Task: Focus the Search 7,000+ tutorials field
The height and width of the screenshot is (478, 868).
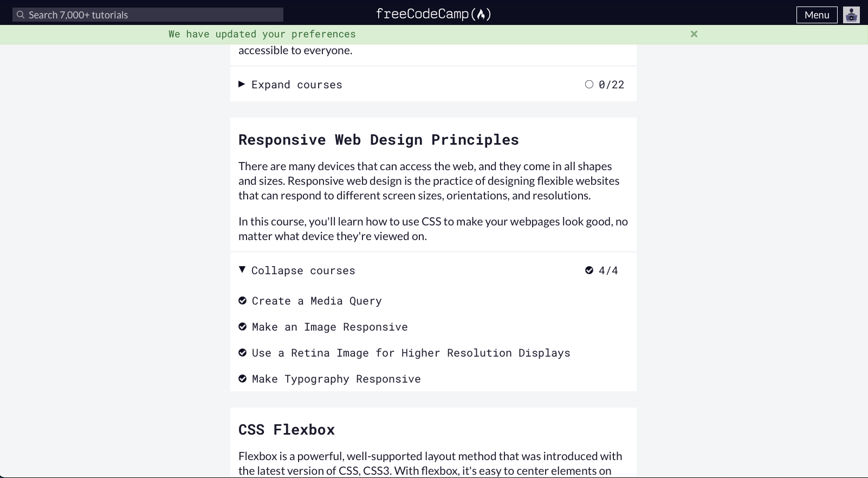Action: click(x=152, y=15)
